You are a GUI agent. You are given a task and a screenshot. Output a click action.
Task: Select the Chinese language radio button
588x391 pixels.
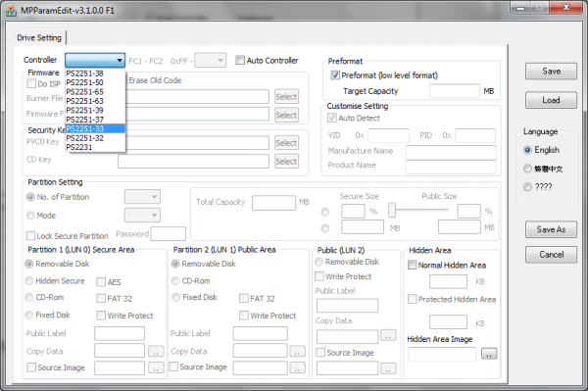pos(527,169)
